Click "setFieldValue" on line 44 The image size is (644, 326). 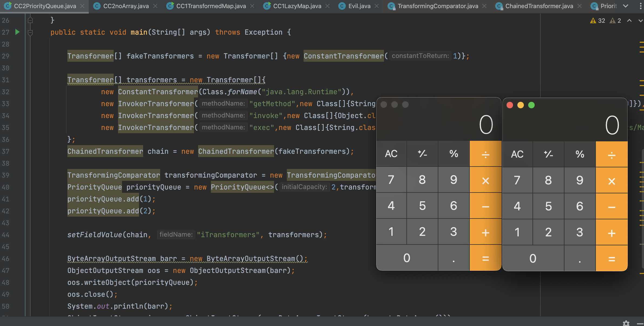tap(95, 235)
